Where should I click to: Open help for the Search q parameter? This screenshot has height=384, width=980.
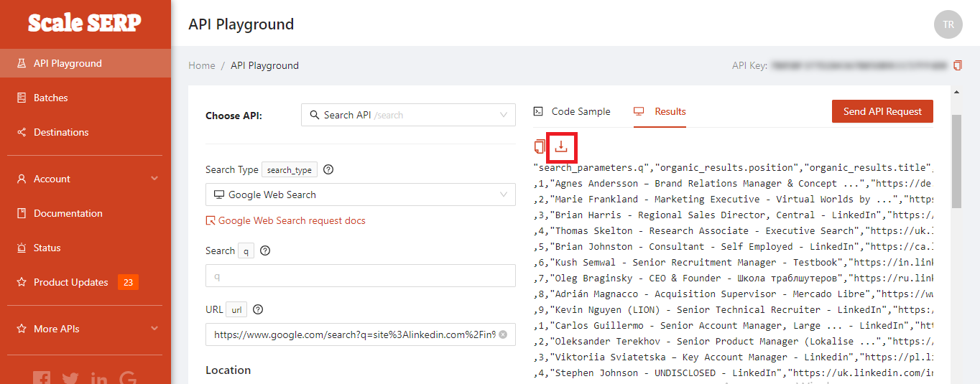click(265, 250)
